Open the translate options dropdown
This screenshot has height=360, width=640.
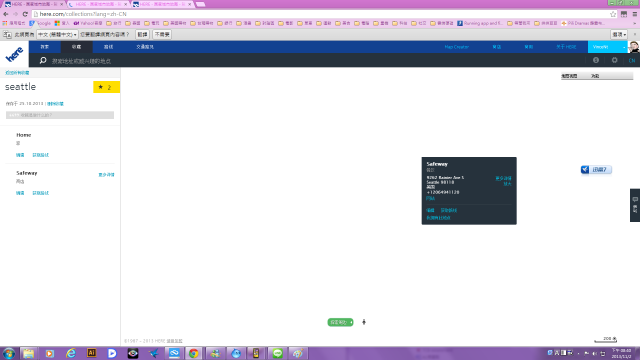619,35
